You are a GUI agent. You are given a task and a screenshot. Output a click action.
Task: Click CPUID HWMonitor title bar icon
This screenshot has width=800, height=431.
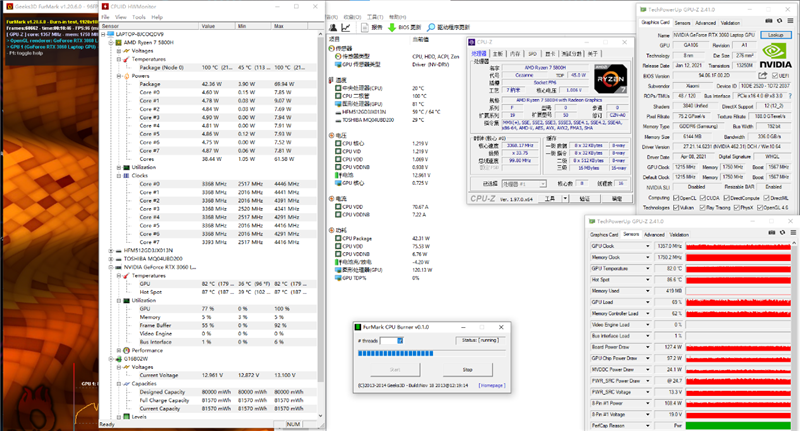pos(105,7)
